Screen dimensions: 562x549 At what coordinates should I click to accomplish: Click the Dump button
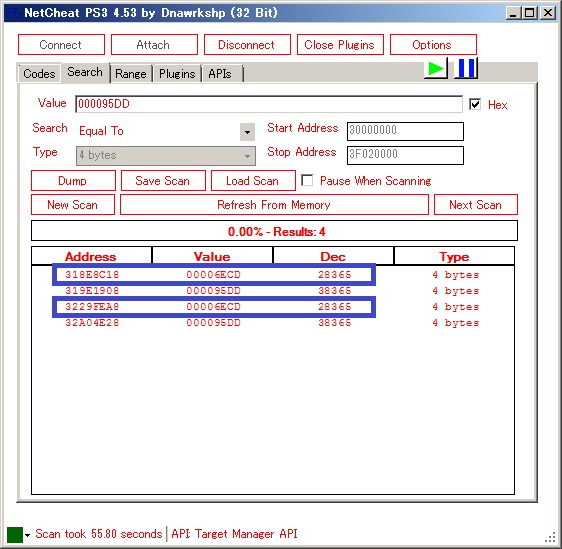point(73,181)
